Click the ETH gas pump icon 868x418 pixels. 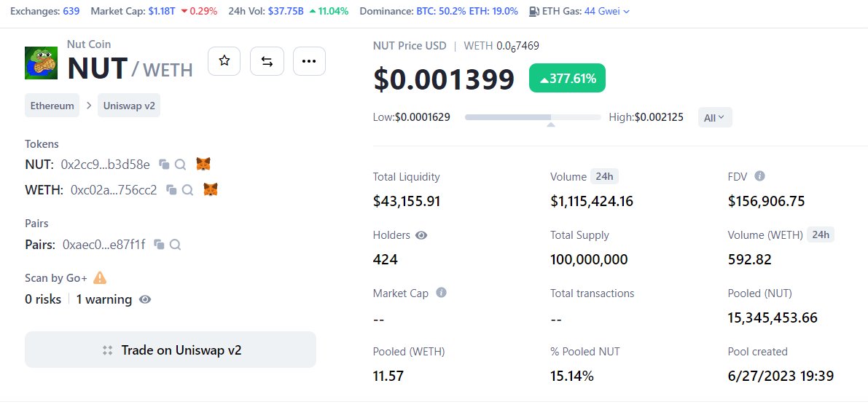534,11
